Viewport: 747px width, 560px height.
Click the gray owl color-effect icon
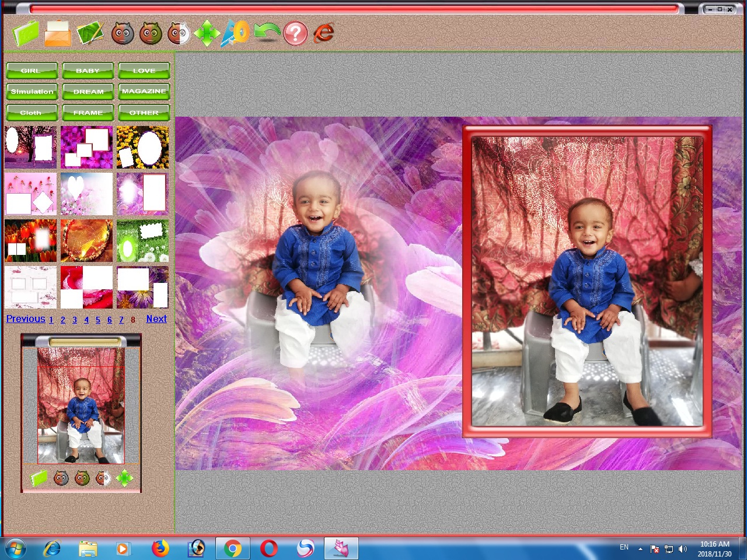click(x=121, y=33)
